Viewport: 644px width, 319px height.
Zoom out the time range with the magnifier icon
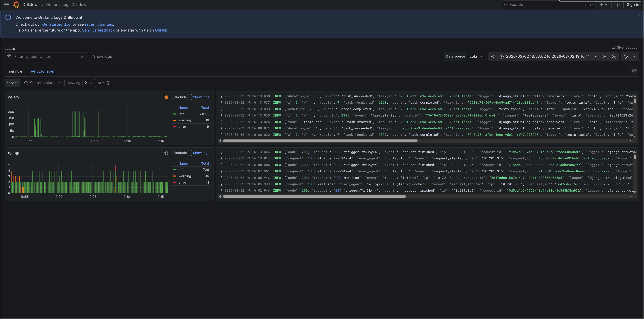click(x=614, y=56)
